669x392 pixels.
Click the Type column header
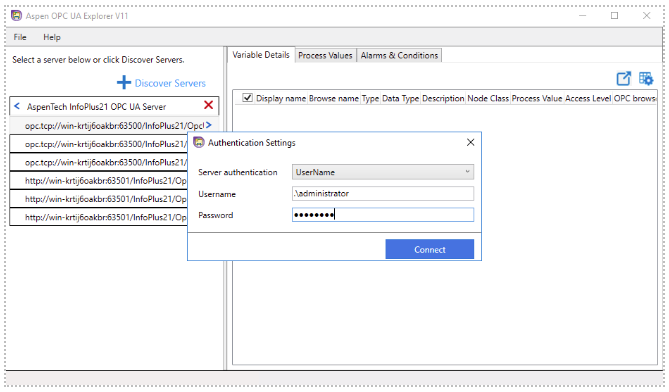370,98
